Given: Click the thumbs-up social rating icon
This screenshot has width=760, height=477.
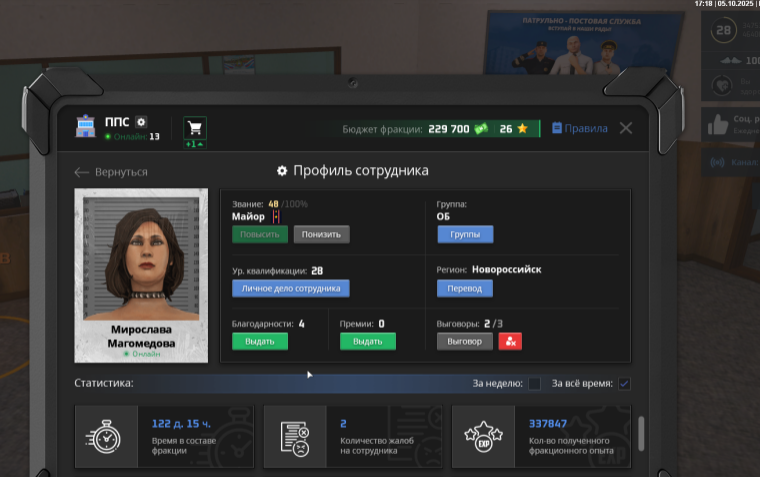Looking at the screenshot, I should click(717, 124).
